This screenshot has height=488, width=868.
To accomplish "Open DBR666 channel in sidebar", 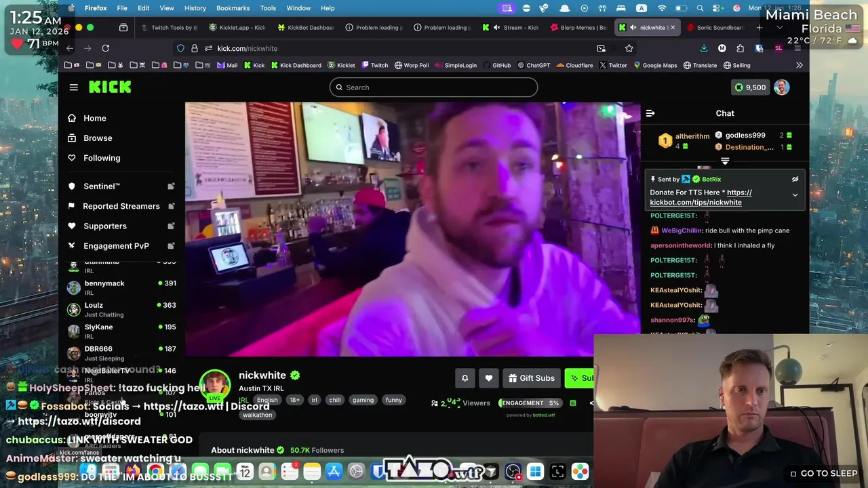I will coord(122,352).
